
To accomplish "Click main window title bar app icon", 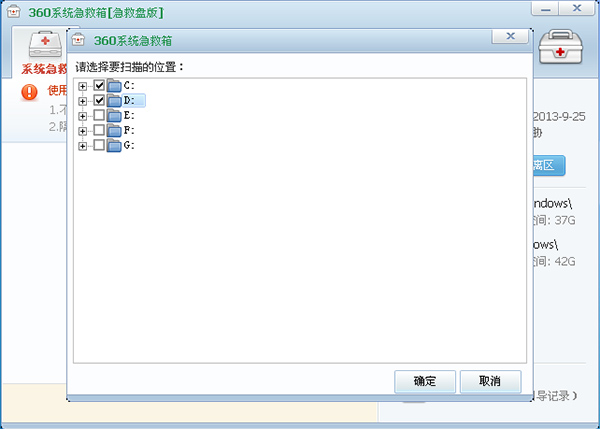I will (14, 11).
